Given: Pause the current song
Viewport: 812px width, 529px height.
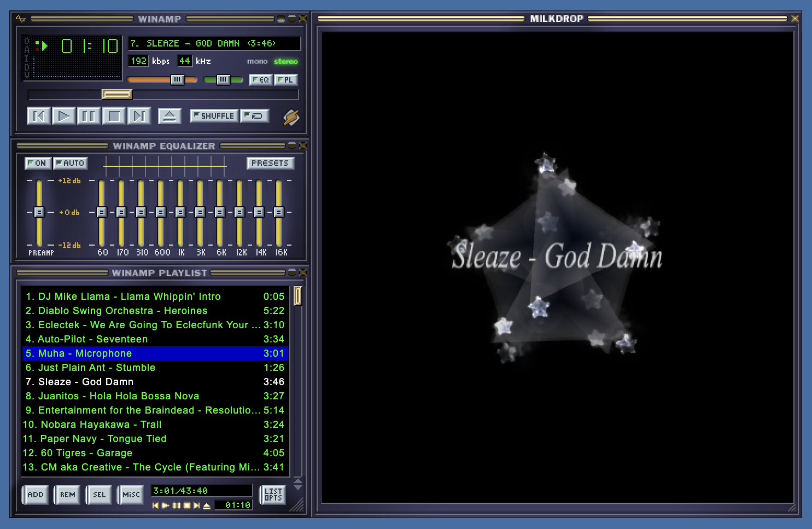Looking at the screenshot, I should [x=89, y=116].
